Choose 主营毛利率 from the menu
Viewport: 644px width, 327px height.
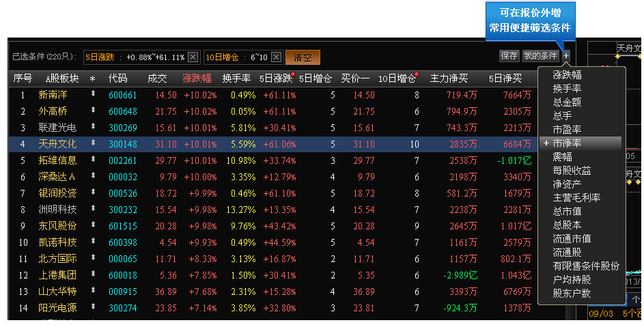(576, 197)
